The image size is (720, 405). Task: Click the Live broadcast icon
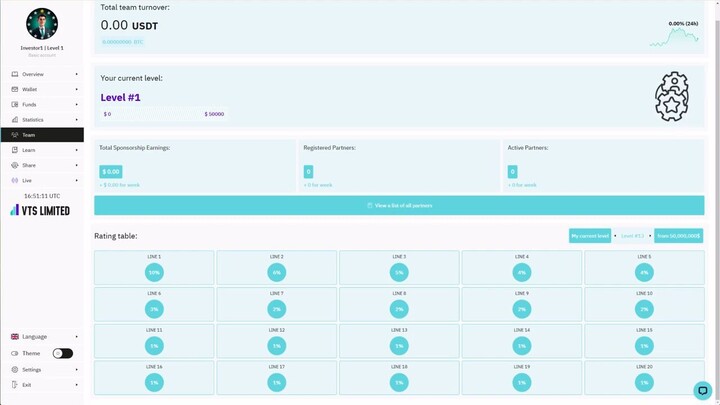click(x=15, y=180)
